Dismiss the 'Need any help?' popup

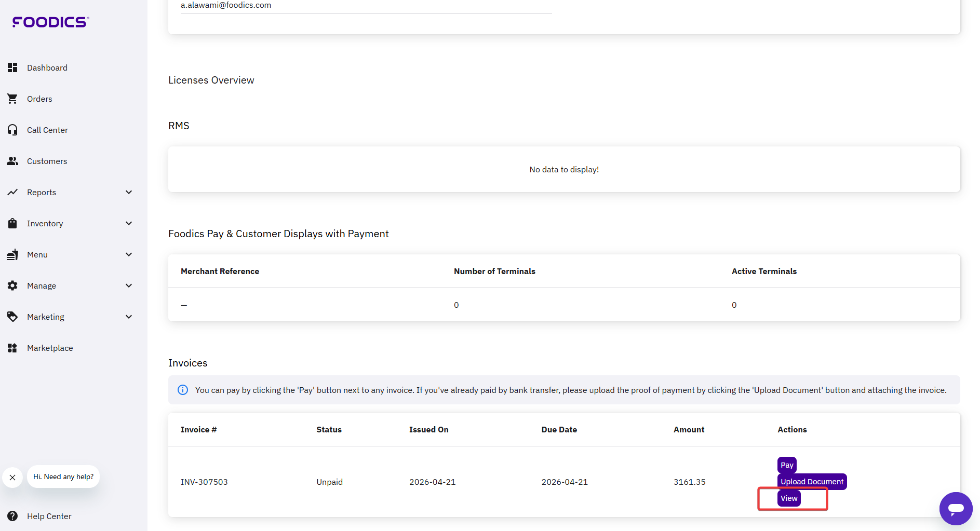point(12,477)
